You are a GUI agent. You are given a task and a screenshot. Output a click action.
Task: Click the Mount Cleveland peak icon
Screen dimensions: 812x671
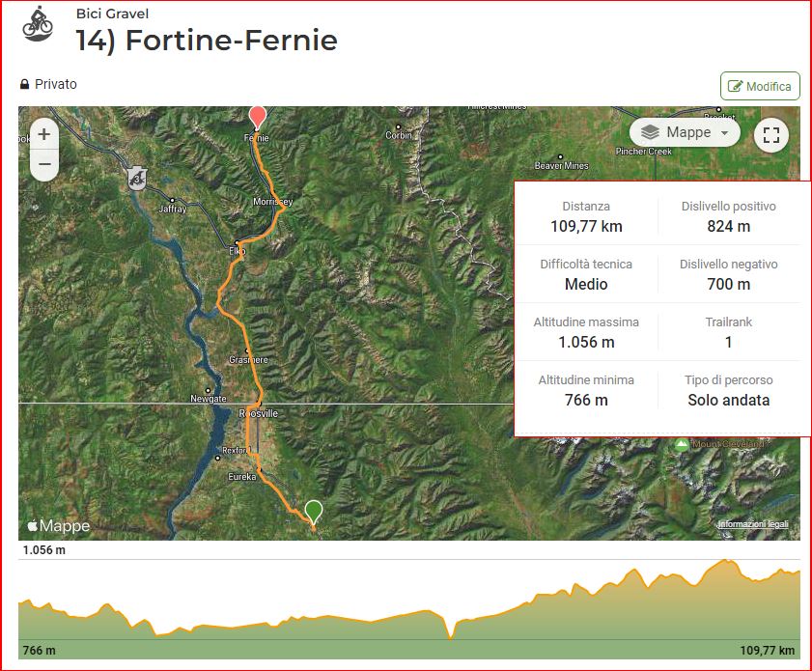682,445
